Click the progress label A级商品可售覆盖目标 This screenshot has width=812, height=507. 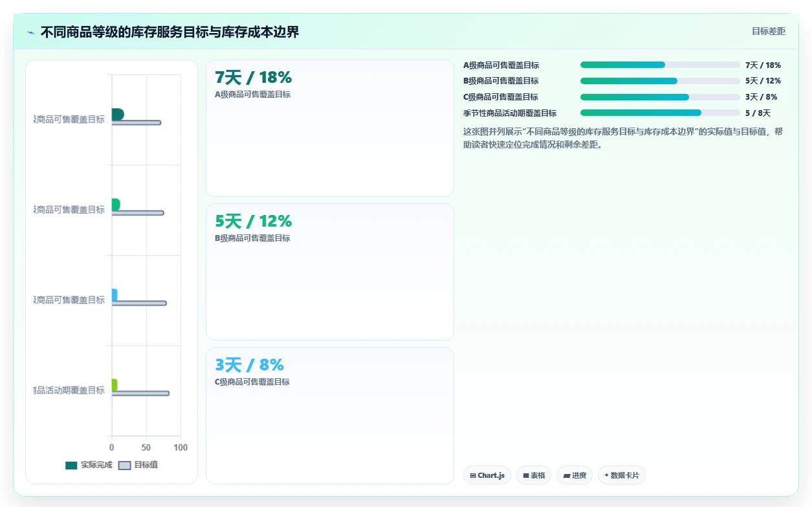click(x=501, y=65)
